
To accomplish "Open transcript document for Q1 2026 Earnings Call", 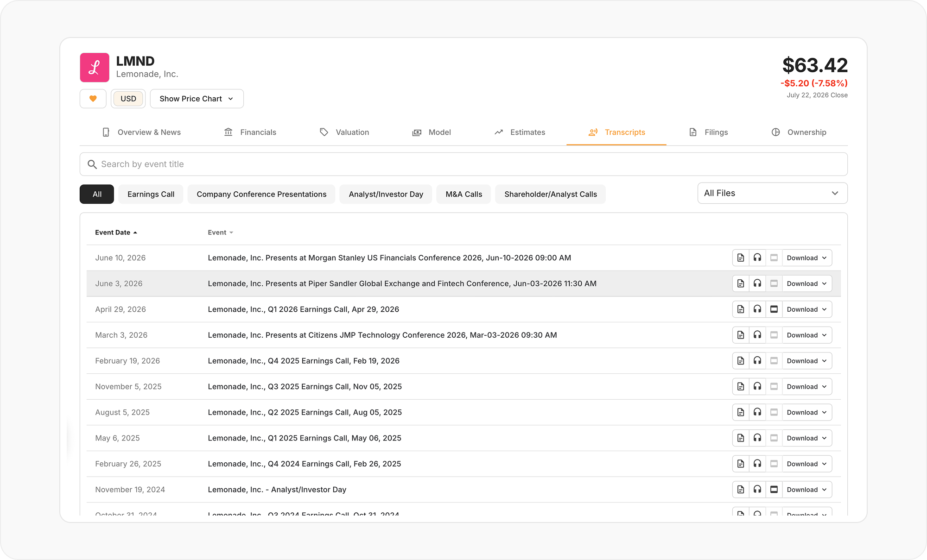I will [741, 309].
